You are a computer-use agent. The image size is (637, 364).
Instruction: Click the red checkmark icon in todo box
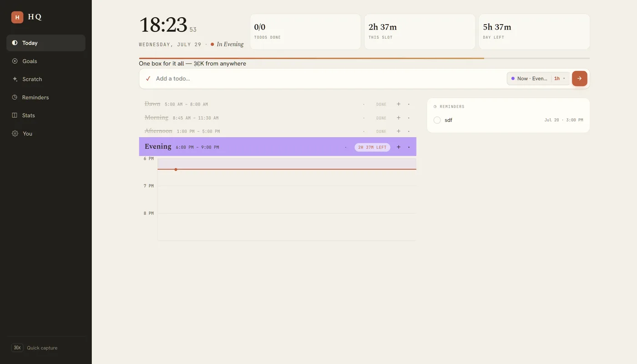(x=148, y=79)
